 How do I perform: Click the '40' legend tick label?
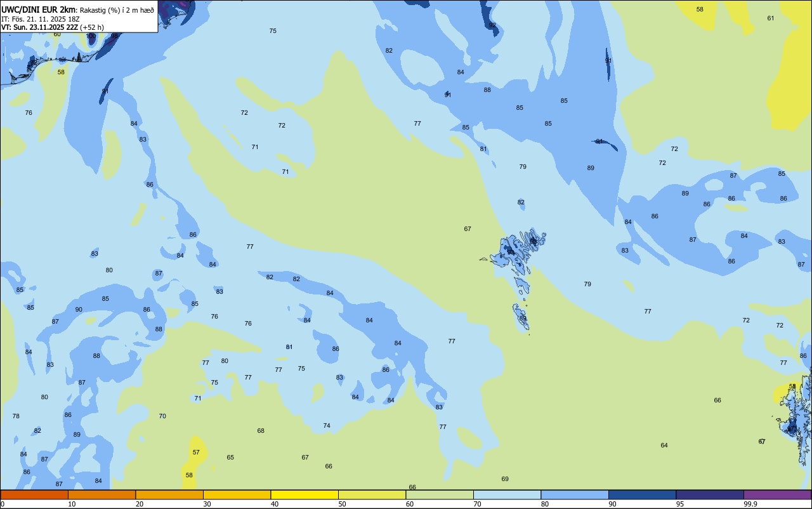[275, 504]
